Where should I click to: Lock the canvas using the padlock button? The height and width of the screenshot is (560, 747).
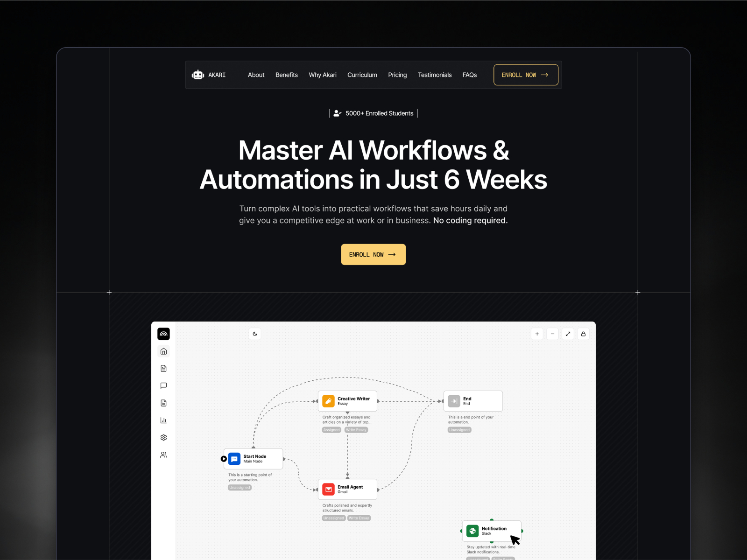pyautogui.click(x=583, y=334)
